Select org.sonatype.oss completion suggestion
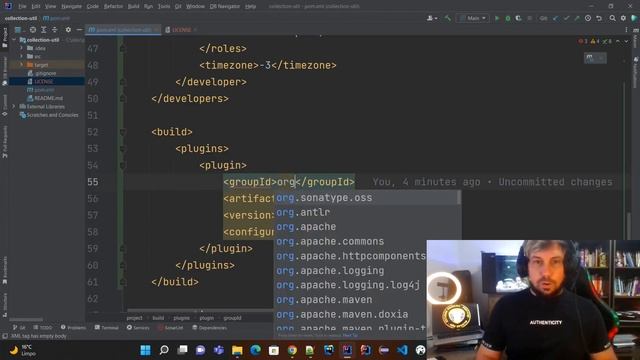 tap(367, 198)
